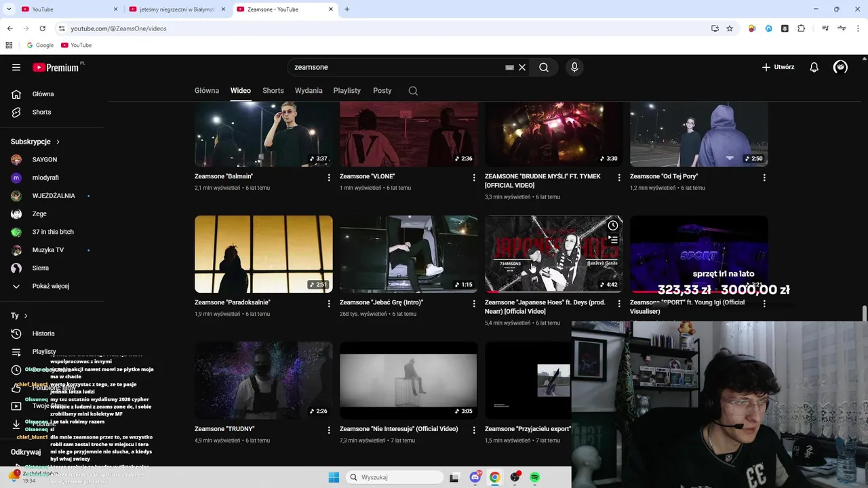This screenshot has height=488, width=868.
Task: Open the Playlisty channel tab
Action: coord(347,90)
